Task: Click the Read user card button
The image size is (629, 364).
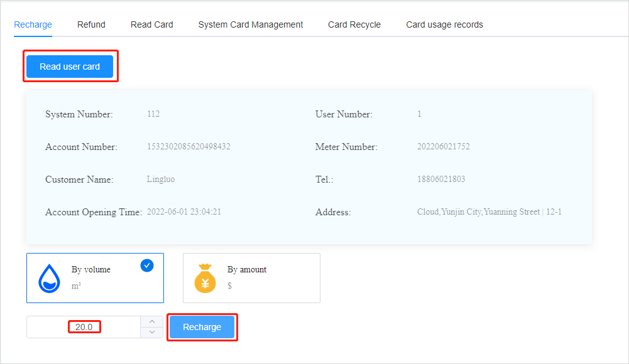Action: (70, 67)
